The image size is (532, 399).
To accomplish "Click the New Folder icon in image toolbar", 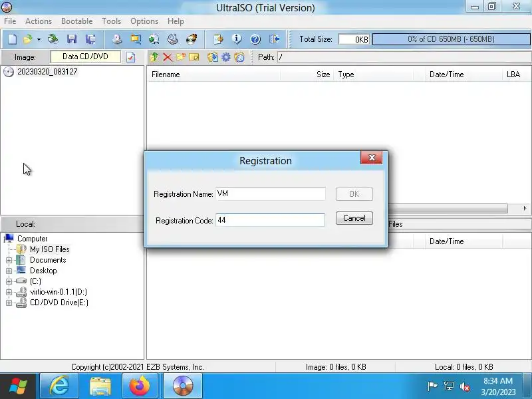I will point(180,57).
